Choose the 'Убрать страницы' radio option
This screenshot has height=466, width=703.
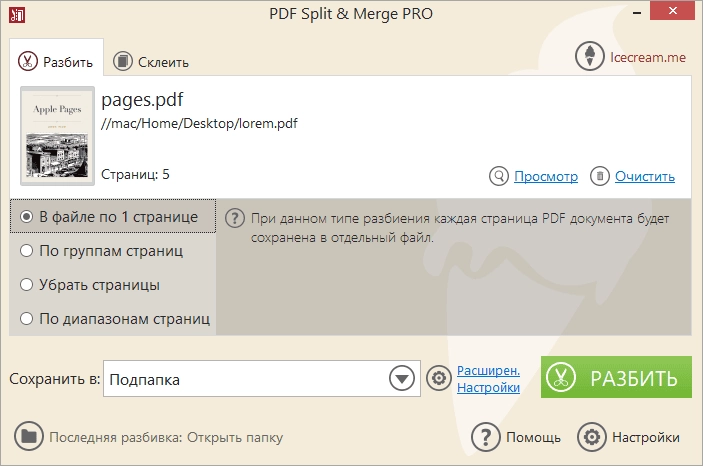coord(90,285)
